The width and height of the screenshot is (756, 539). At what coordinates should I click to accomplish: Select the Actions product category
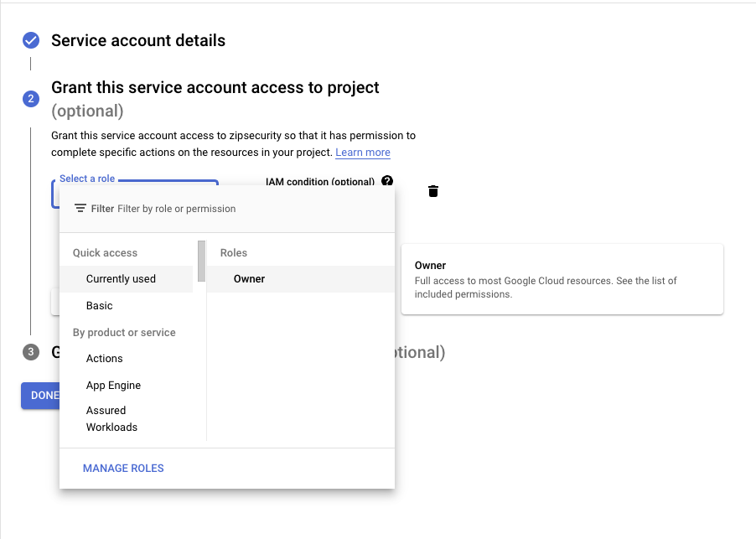click(104, 359)
